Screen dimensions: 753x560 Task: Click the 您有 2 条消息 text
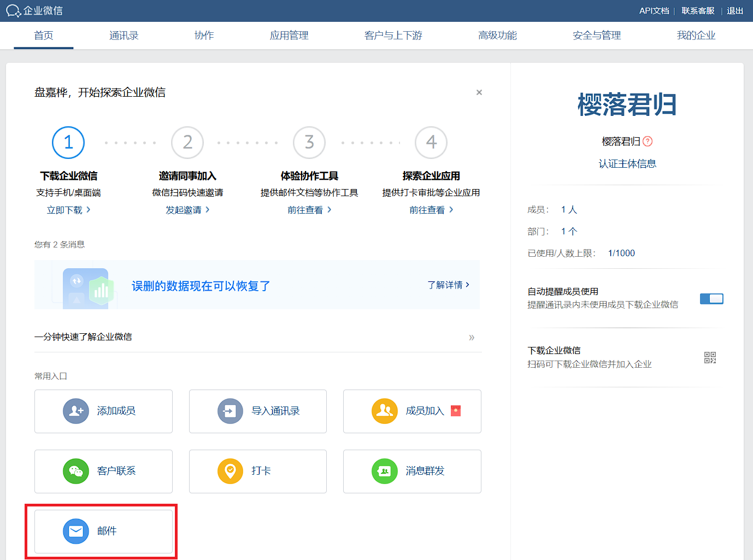60,245
